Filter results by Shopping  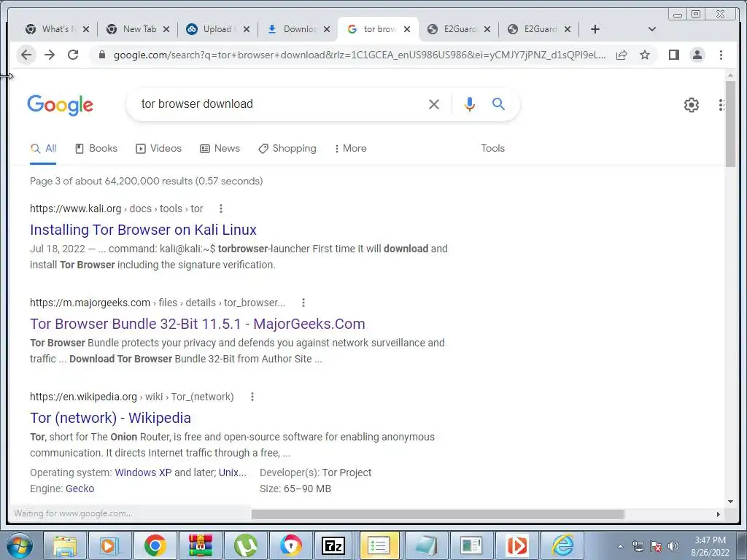point(287,149)
